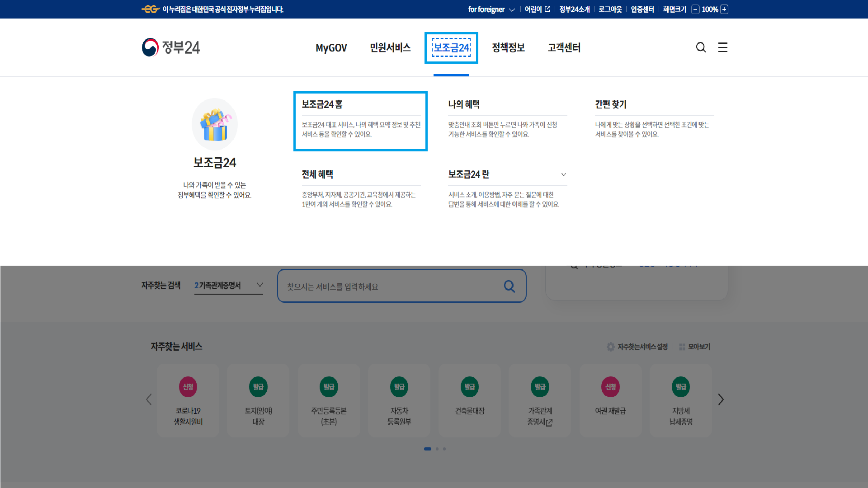Switch to the MyGOV navigation tab
This screenshot has width=868, height=488.
[x=331, y=47]
